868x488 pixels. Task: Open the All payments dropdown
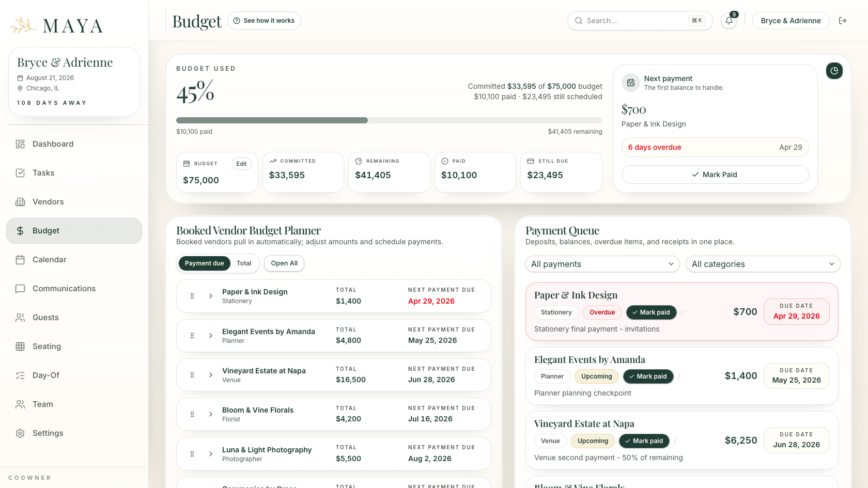click(x=602, y=264)
